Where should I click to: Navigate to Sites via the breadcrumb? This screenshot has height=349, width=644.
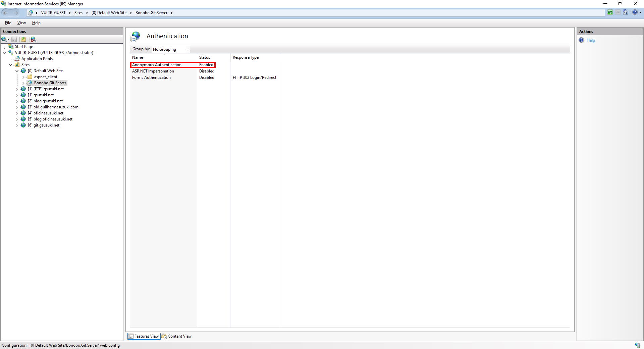click(78, 12)
